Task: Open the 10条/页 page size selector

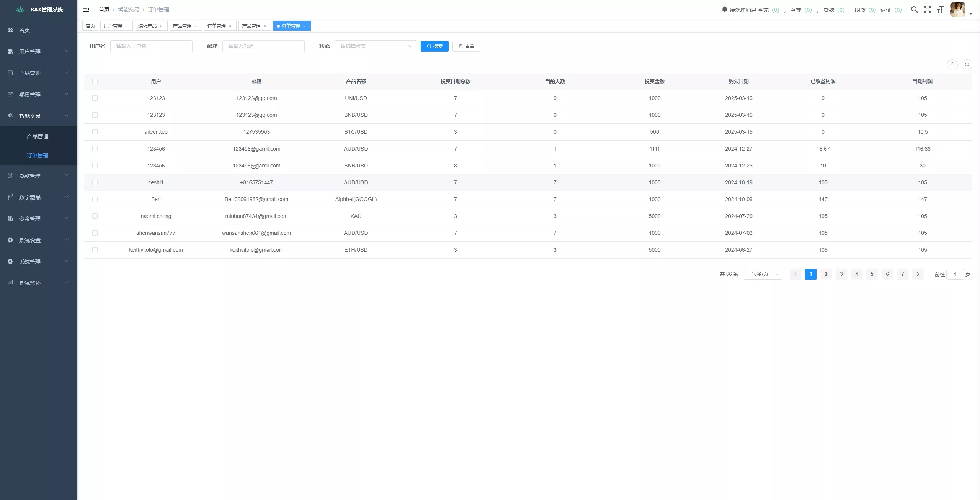Action: tap(763, 274)
